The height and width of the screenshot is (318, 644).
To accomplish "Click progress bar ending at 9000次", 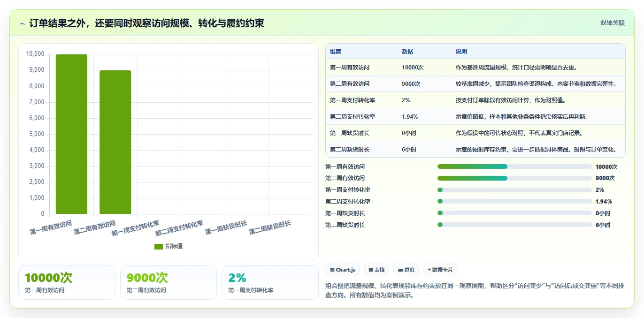I will coord(514,178).
